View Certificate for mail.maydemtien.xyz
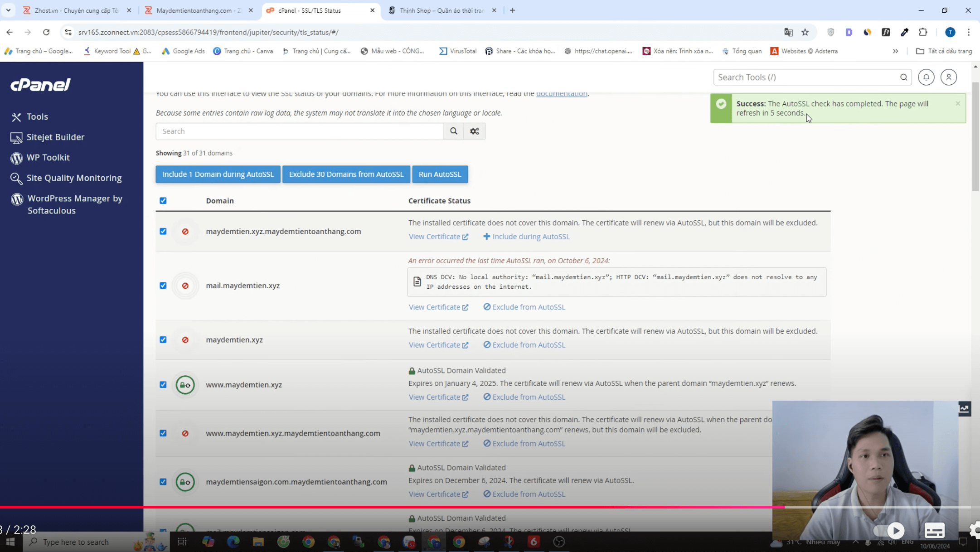 click(x=438, y=307)
